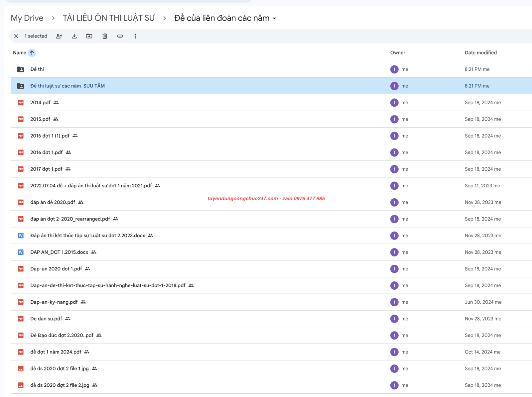This screenshot has width=532, height=397.
Task: Click the PDF icon of 2014.pdf
Action: tap(21, 103)
